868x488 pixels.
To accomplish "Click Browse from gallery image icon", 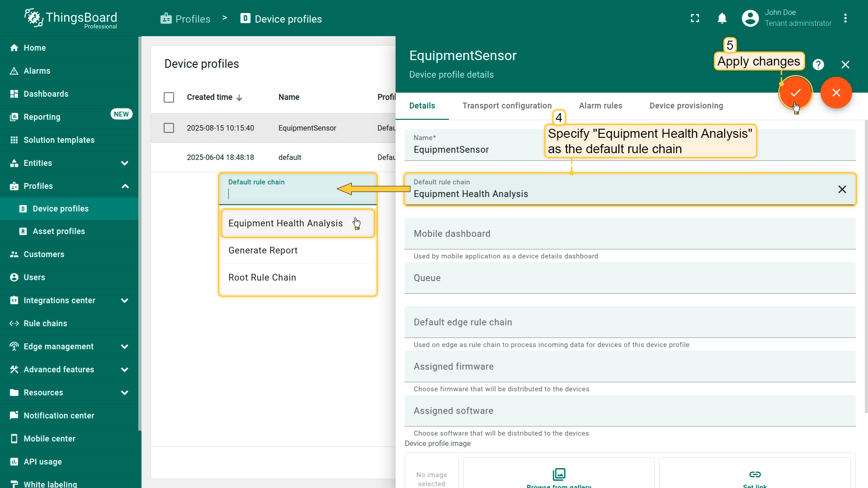I will [x=559, y=474].
